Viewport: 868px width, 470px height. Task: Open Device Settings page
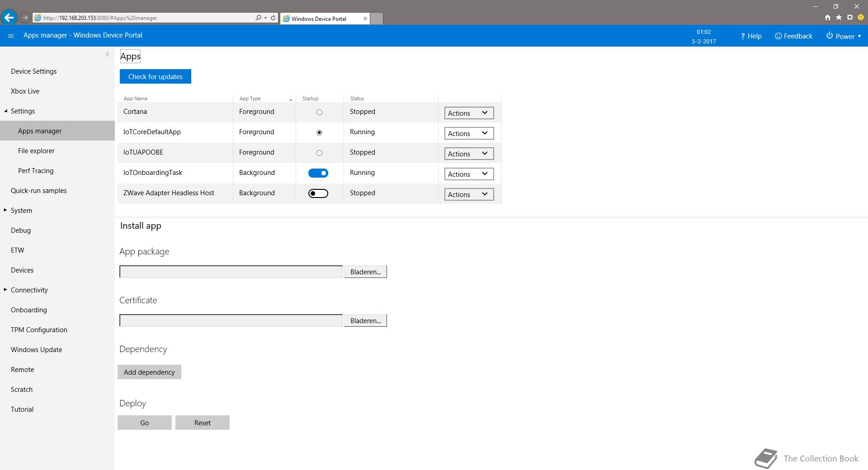[x=34, y=71]
